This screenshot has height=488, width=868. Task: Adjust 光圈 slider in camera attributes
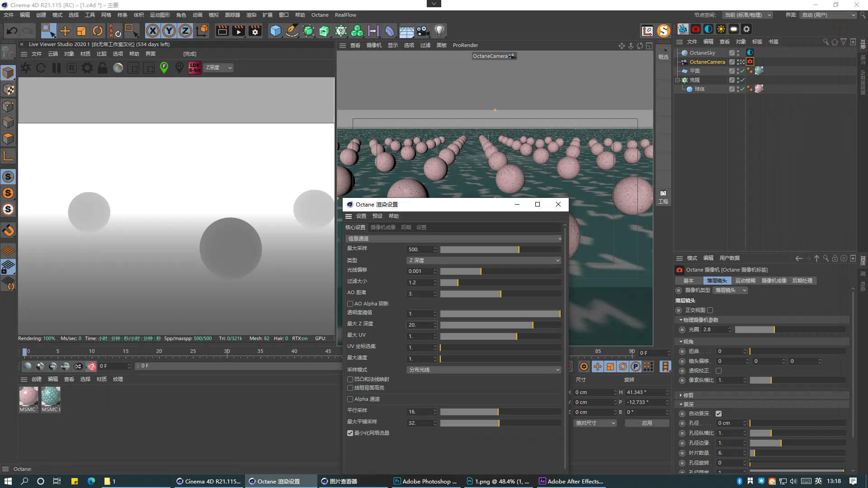(790, 329)
